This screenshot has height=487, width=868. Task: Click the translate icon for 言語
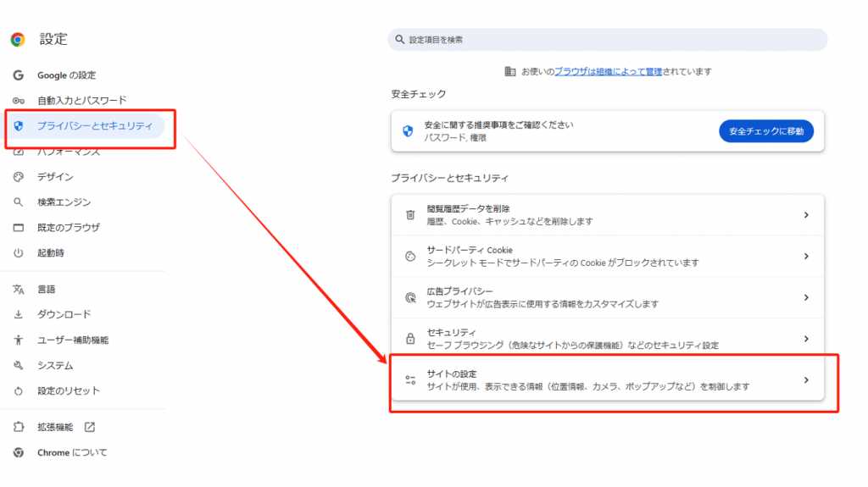pyautogui.click(x=19, y=290)
